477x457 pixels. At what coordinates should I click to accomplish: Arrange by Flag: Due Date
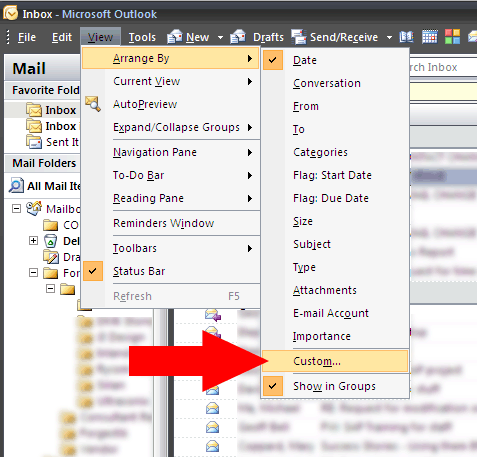coord(335,198)
